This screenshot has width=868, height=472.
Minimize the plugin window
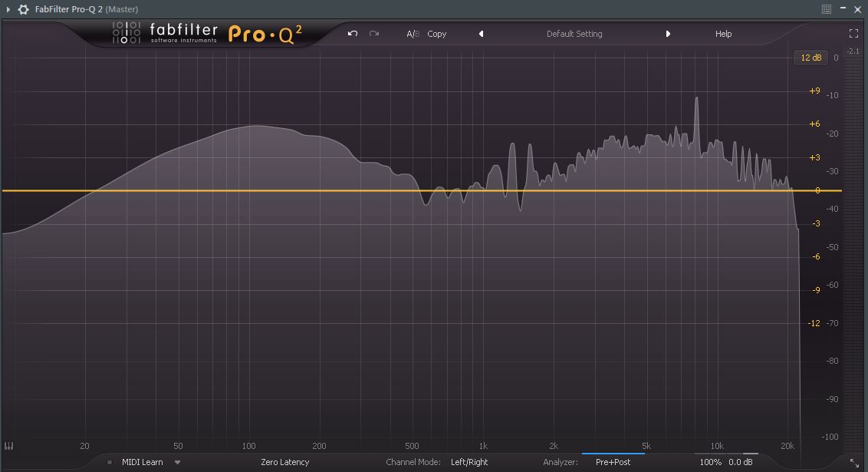click(x=843, y=8)
